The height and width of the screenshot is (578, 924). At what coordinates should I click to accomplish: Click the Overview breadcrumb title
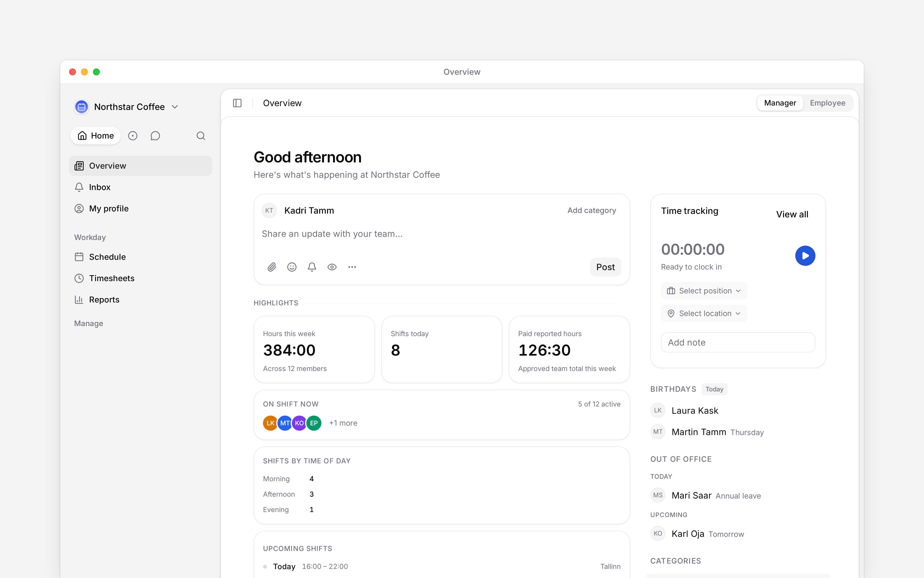282,103
